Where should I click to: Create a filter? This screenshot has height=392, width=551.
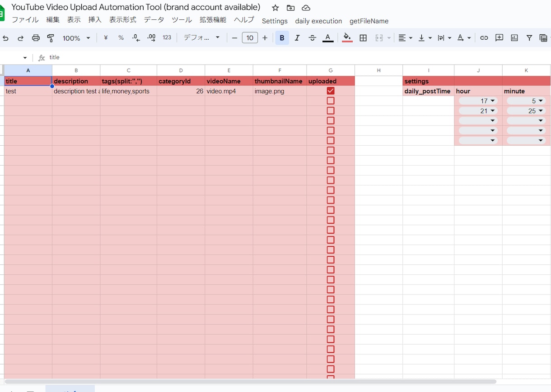[529, 38]
